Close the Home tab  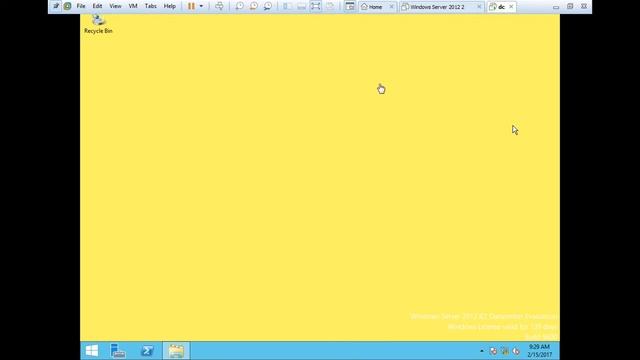pos(391,7)
